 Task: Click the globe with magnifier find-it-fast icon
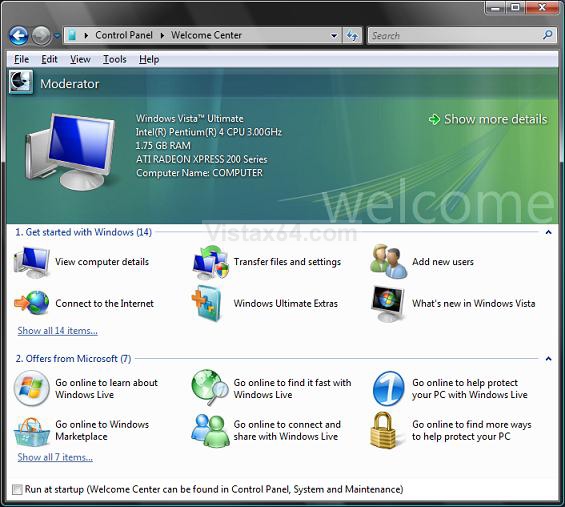210,388
